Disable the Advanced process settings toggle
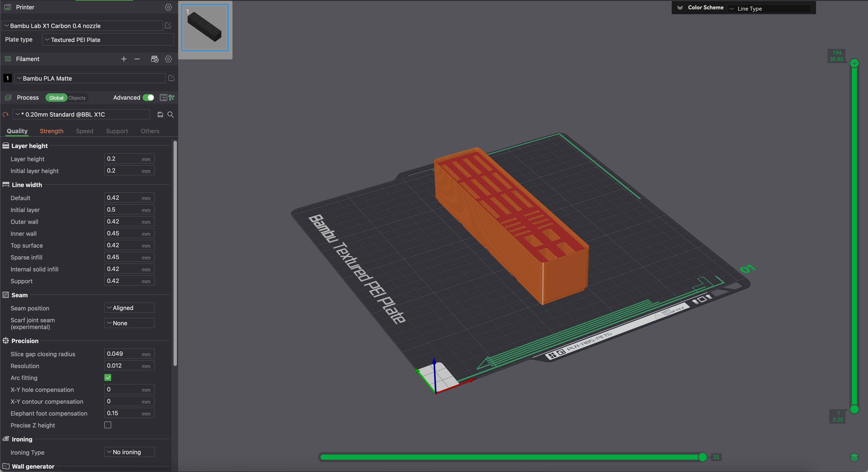This screenshot has height=472, width=868. tap(149, 97)
